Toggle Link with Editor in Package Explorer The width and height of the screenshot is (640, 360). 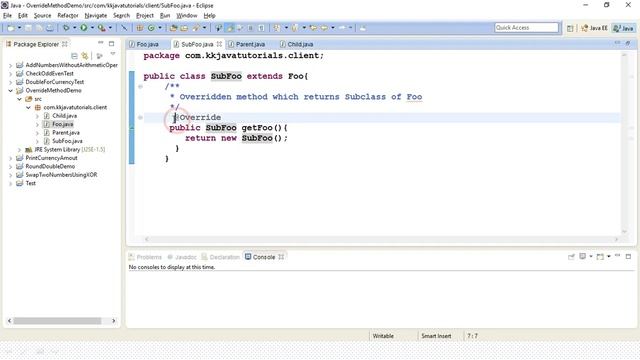click(85, 56)
